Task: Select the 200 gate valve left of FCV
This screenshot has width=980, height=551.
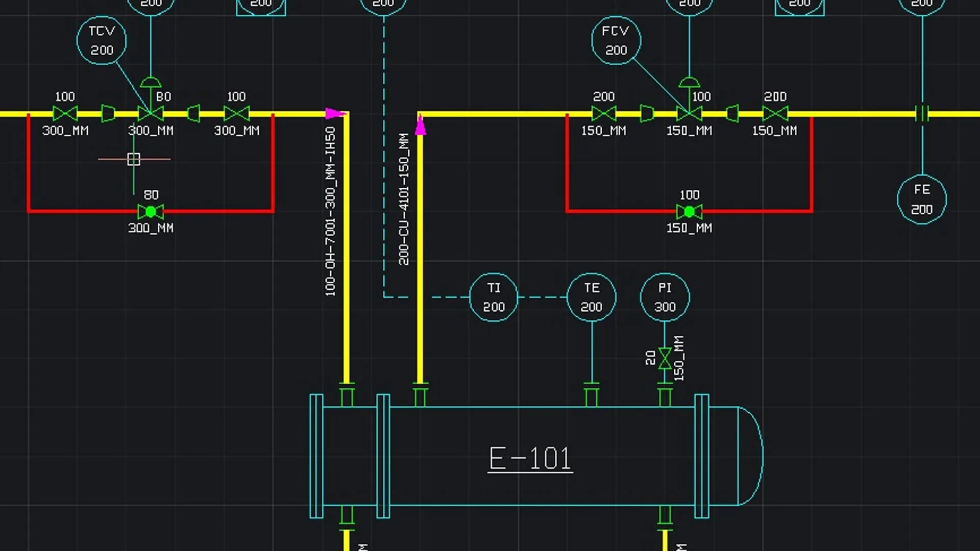Action: point(603,114)
